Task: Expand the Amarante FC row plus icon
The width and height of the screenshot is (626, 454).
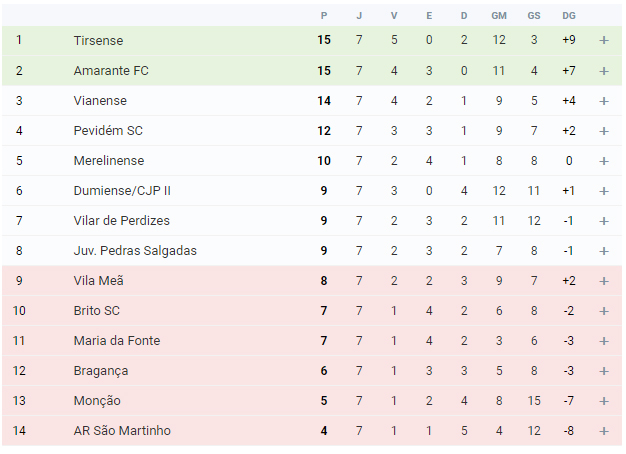Action: click(604, 71)
